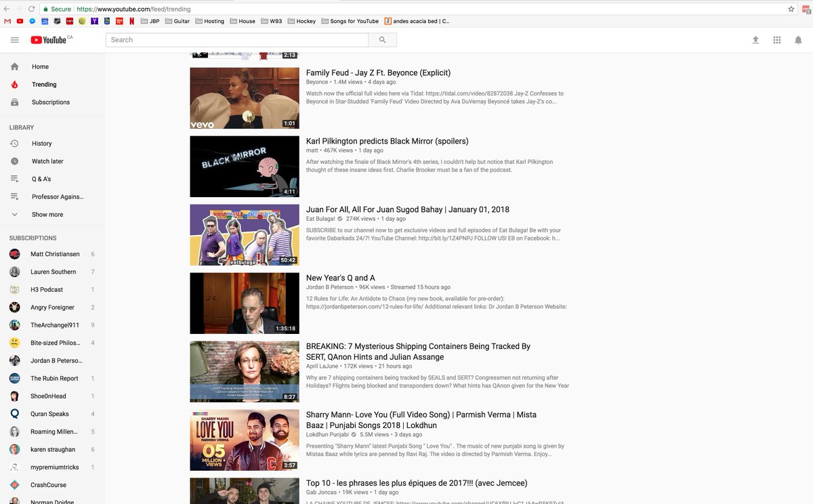This screenshot has width=813, height=504.
Task: Open The Rubin Report subscription
Action: (53, 379)
